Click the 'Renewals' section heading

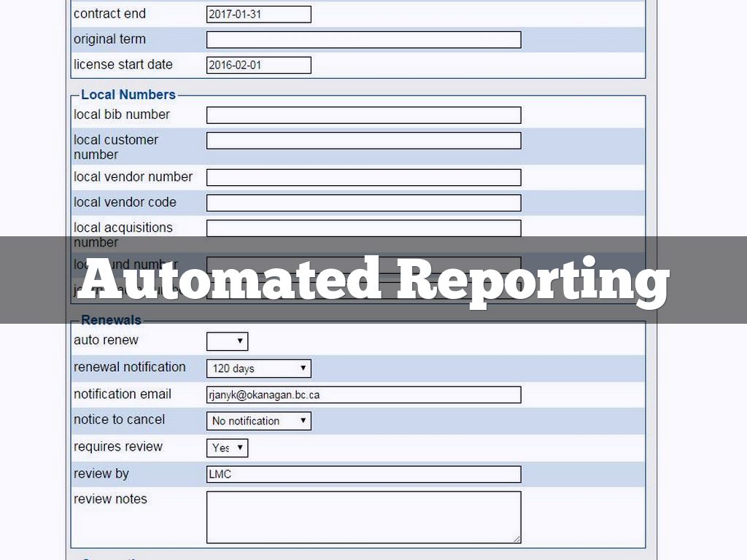click(x=111, y=320)
